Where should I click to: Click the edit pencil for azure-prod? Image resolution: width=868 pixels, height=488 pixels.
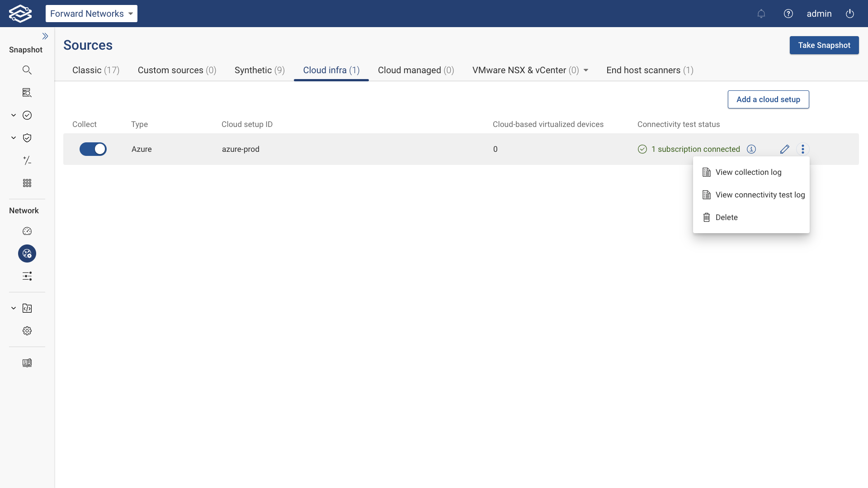[x=784, y=149]
